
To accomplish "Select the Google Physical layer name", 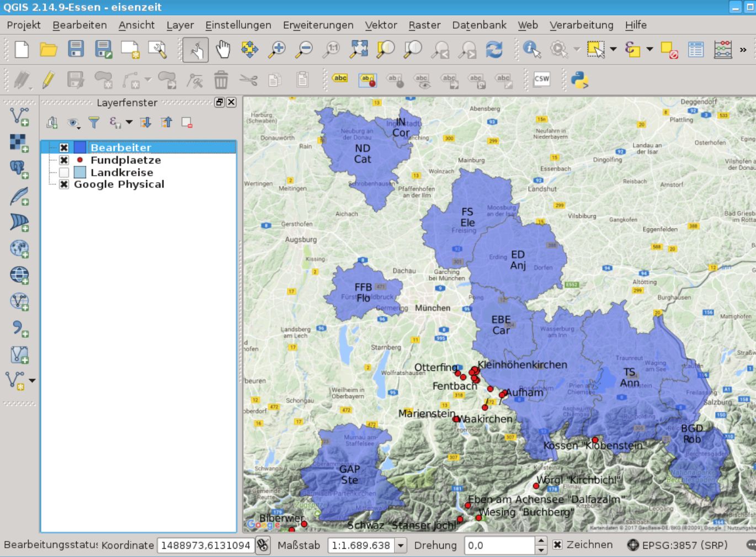I will 119,184.
